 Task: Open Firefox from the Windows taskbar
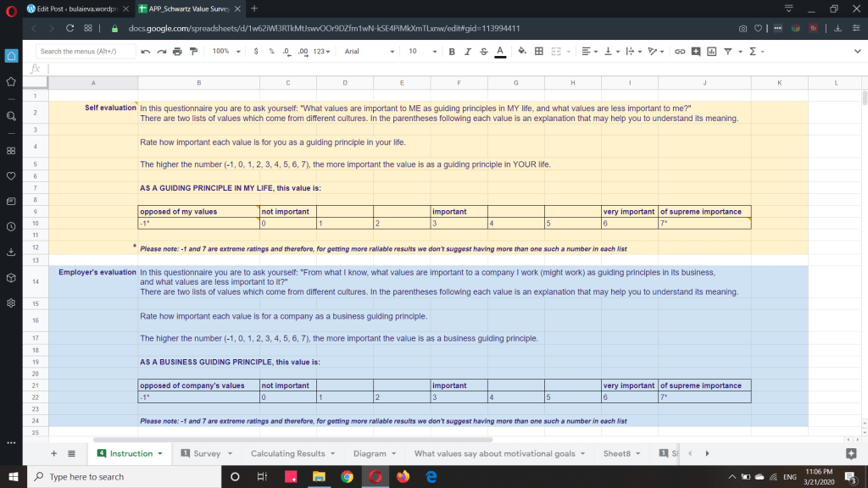pyautogui.click(x=403, y=477)
